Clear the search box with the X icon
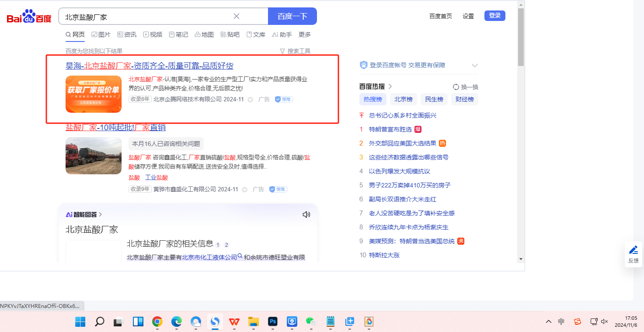This screenshot has width=644, height=332. tap(237, 16)
